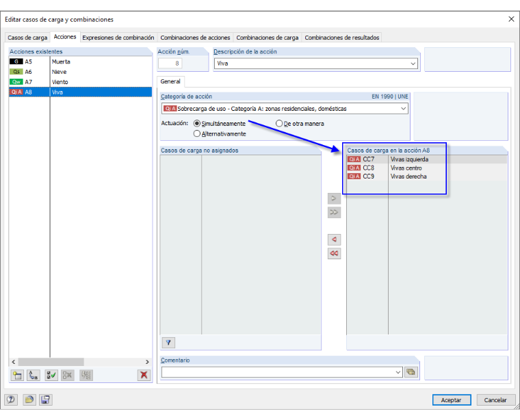Click the filter funnel icon under unassigned cases
Image resolution: width=520 pixels, height=420 pixels.
coord(168,343)
